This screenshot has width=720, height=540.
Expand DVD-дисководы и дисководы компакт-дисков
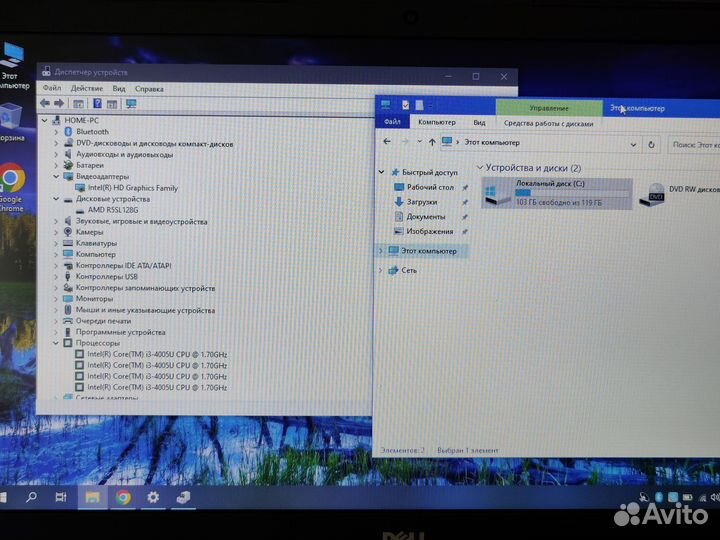[56, 143]
